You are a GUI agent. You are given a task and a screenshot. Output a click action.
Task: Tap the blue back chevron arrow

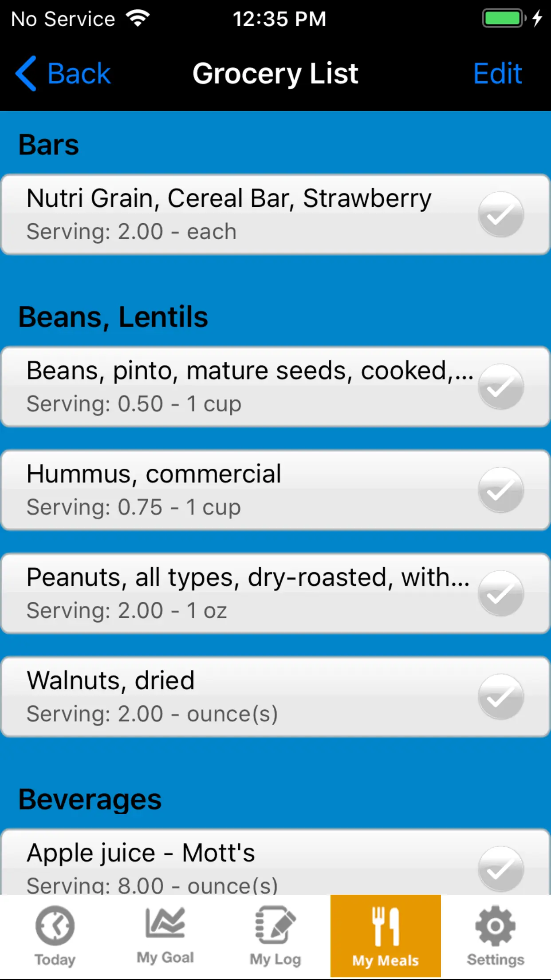(26, 74)
